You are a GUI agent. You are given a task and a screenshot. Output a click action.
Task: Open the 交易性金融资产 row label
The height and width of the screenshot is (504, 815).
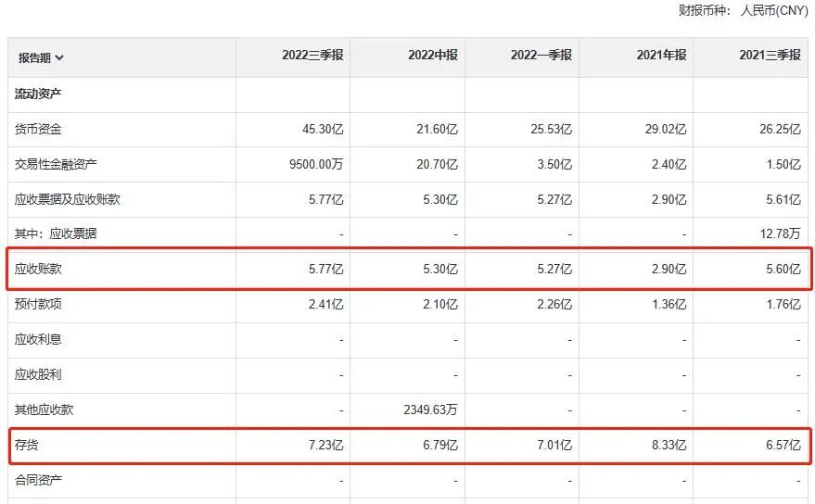click(56, 164)
